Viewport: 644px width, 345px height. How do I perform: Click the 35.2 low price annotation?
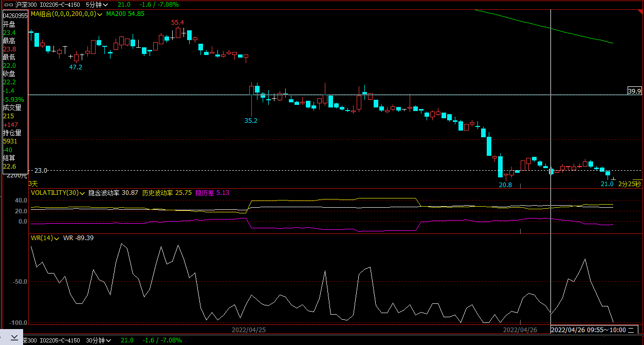pos(251,120)
